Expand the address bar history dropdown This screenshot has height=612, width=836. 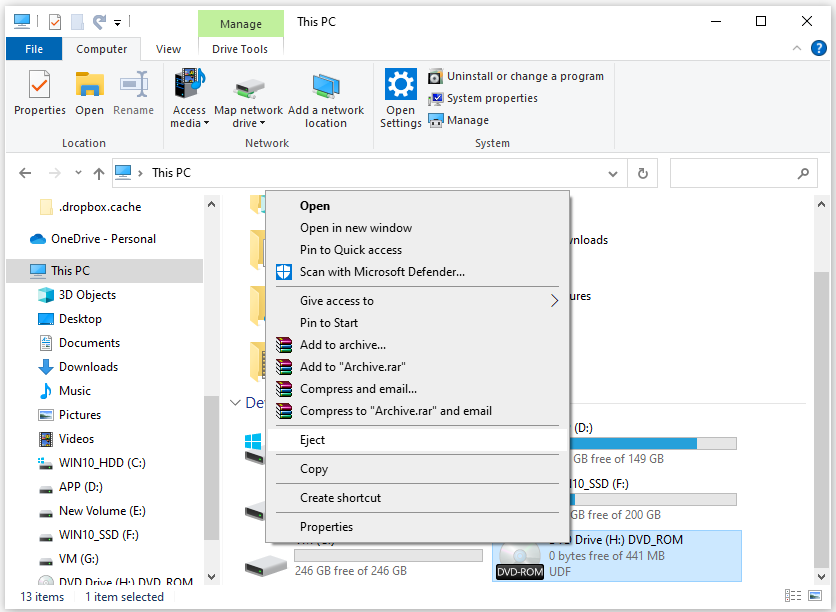pos(613,173)
